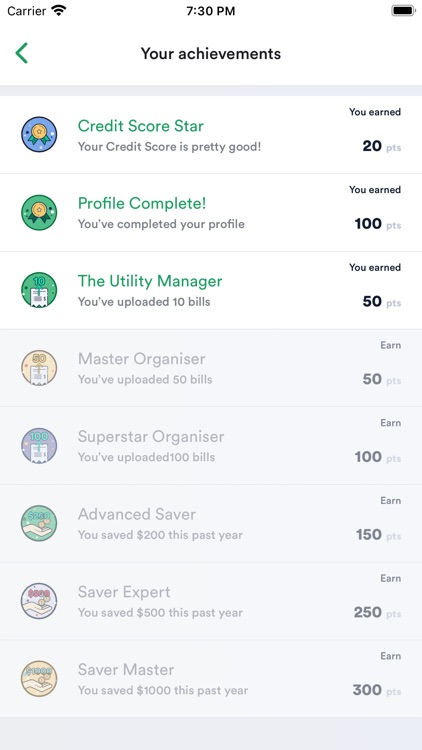Viewport: 422px width, 750px height.
Task: Tap the green back arrow
Action: [x=22, y=53]
